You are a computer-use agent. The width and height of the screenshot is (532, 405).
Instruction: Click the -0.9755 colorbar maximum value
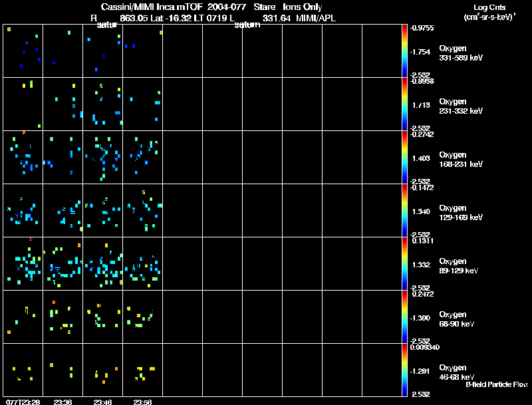click(x=422, y=28)
